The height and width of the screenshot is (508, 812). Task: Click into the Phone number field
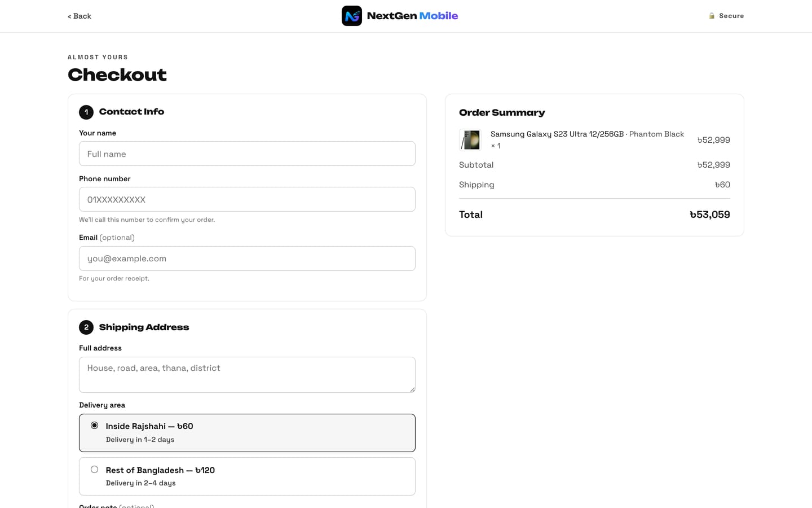[247, 199]
